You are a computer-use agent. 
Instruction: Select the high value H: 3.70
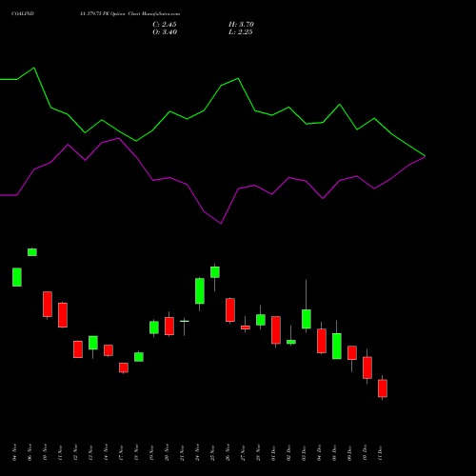coord(241,25)
